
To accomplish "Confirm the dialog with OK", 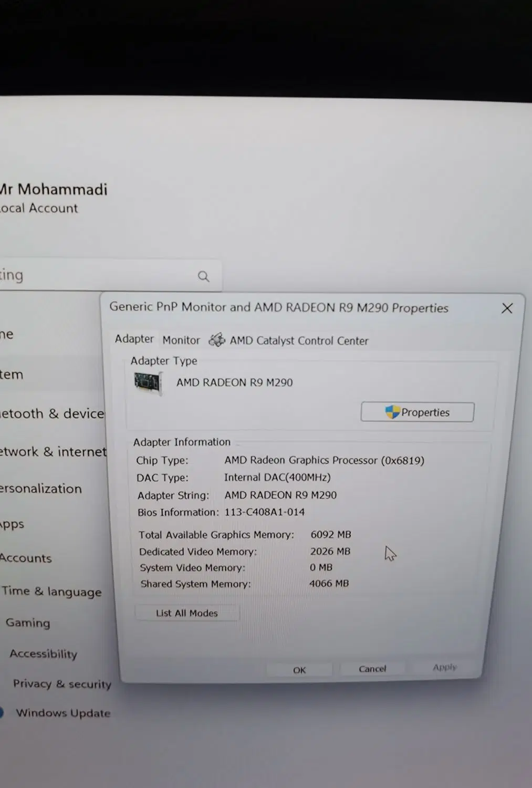I will [x=299, y=670].
